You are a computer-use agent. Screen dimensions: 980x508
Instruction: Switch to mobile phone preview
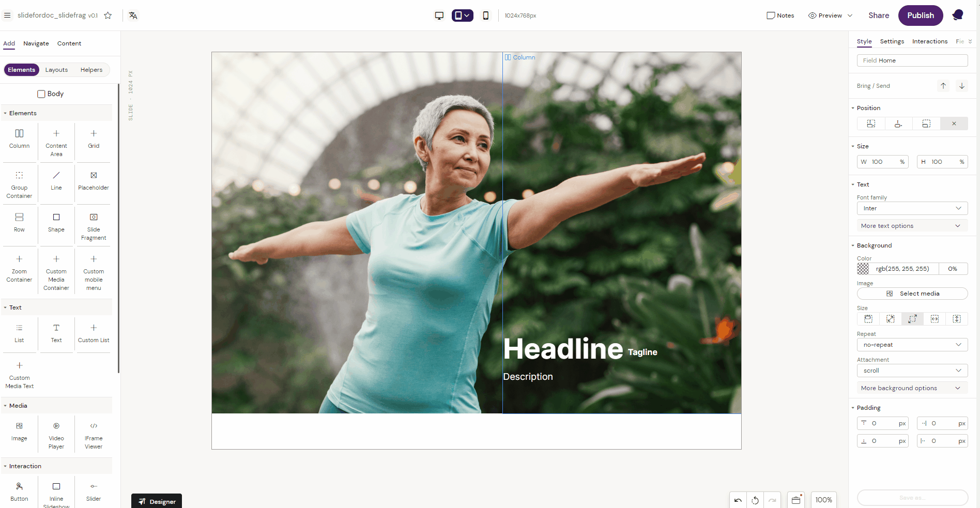click(x=485, y=16)
